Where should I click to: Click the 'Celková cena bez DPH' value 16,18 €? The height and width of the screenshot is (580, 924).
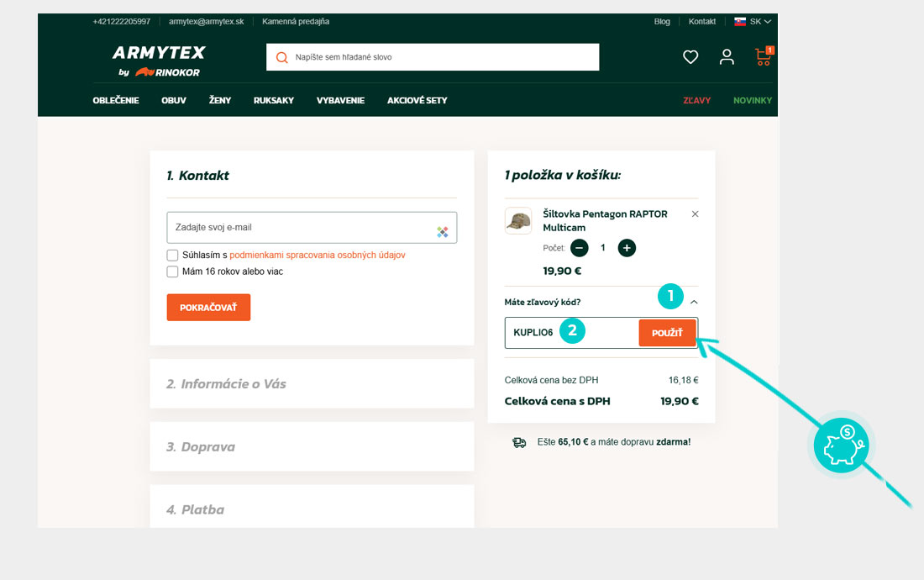pos(684,380)
